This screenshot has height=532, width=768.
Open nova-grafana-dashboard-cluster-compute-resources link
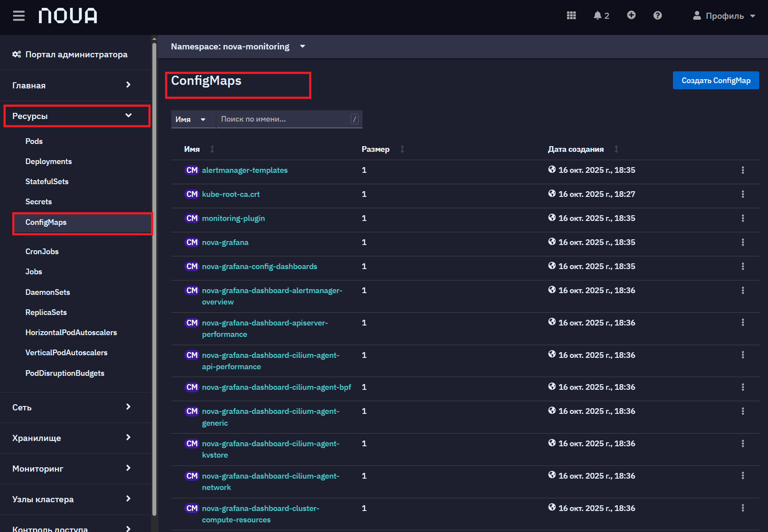(x=261, y=514)
